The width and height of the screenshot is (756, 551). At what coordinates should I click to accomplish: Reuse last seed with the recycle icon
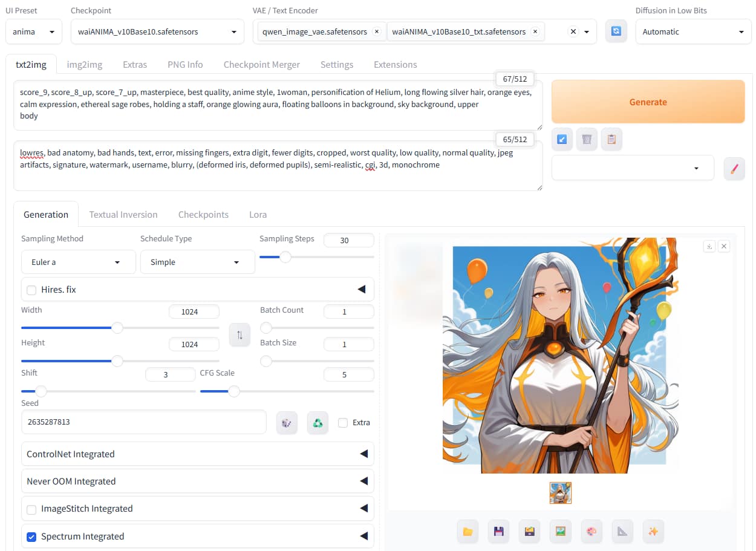coord(318,423)
